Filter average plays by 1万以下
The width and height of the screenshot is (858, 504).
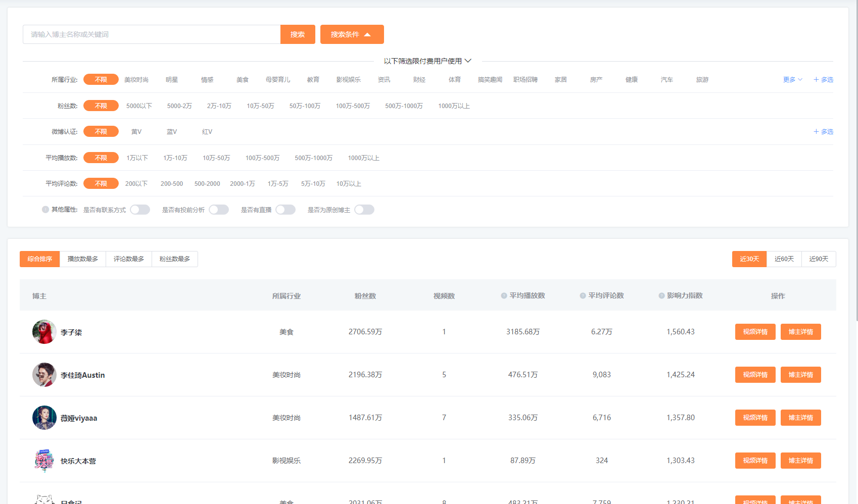coord(137,158)
